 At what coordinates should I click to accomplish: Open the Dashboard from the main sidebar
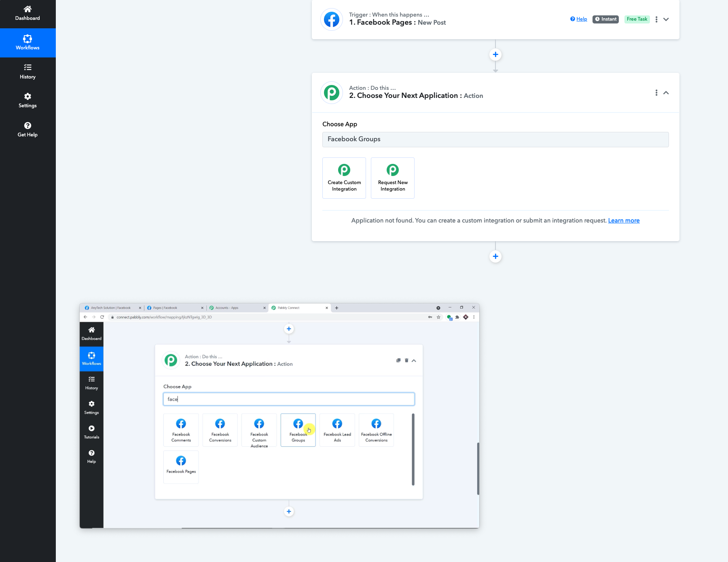[28, 13]
